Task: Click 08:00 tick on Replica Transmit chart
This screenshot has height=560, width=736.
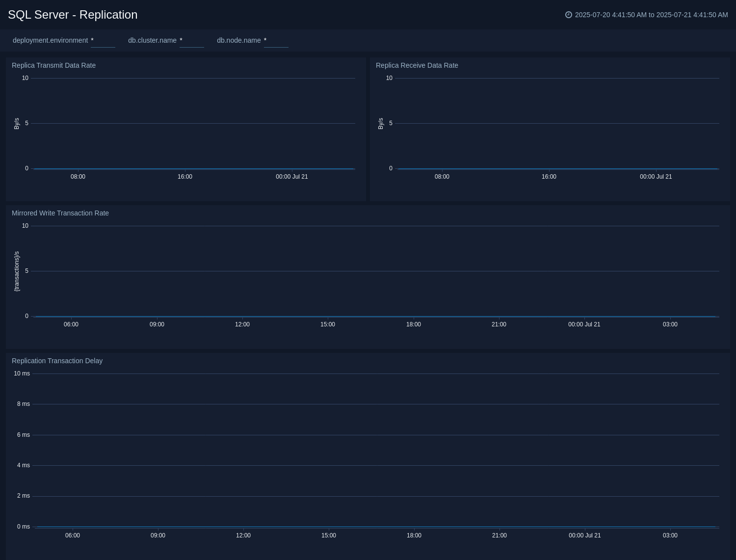Action: [78, 177]
